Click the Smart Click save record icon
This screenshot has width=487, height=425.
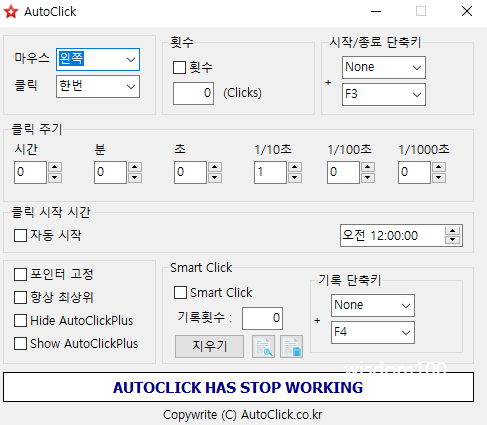click(x=292, y=347)
